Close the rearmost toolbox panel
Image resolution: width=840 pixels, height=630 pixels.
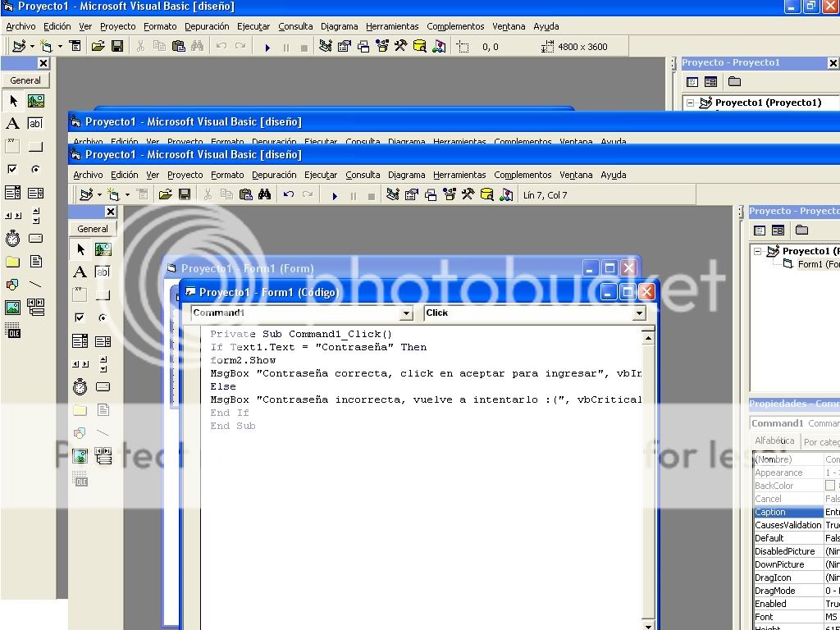click(x=43, y=63)
